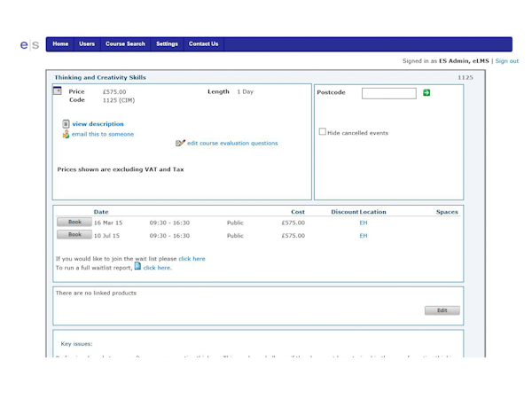Click the 'Thinking and Creativity Skills' title
The height and width of the screenshot is (399, 532).
click(100, 77)
